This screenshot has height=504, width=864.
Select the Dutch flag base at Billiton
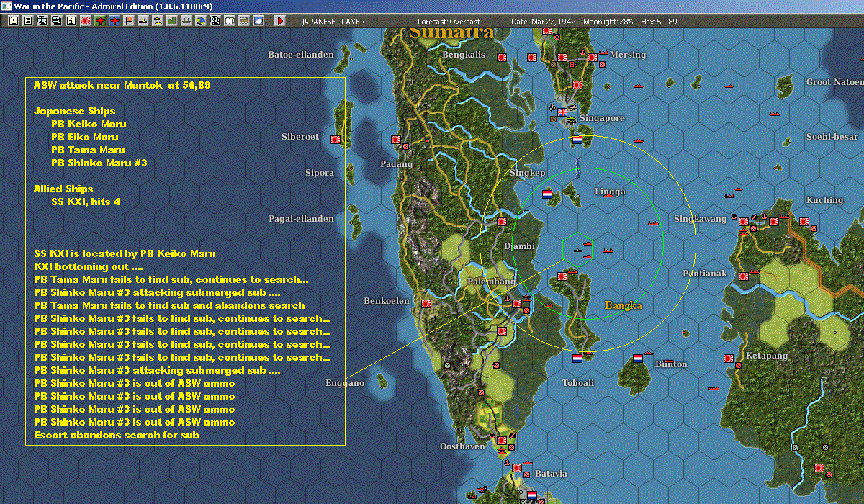coord(638,358)
